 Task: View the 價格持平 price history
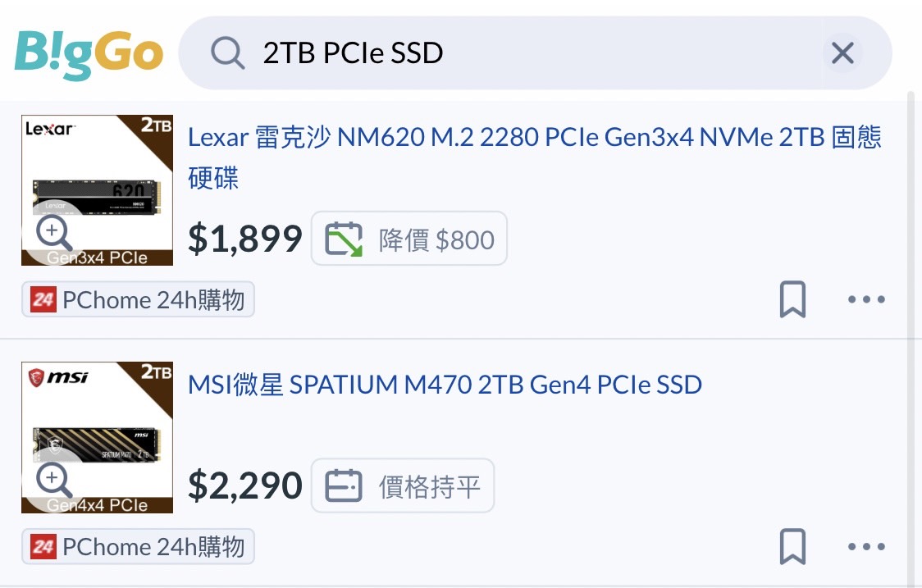tap(403, 486)
